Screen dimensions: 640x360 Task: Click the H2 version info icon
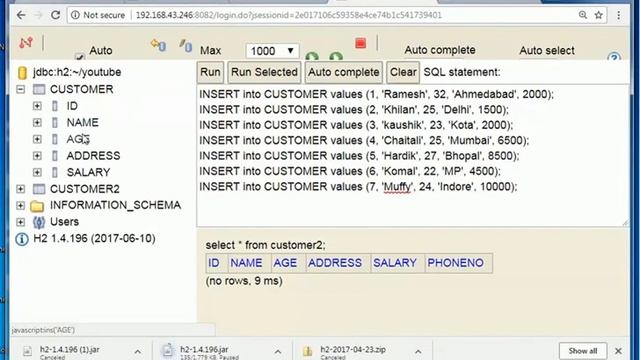point(22,239)
